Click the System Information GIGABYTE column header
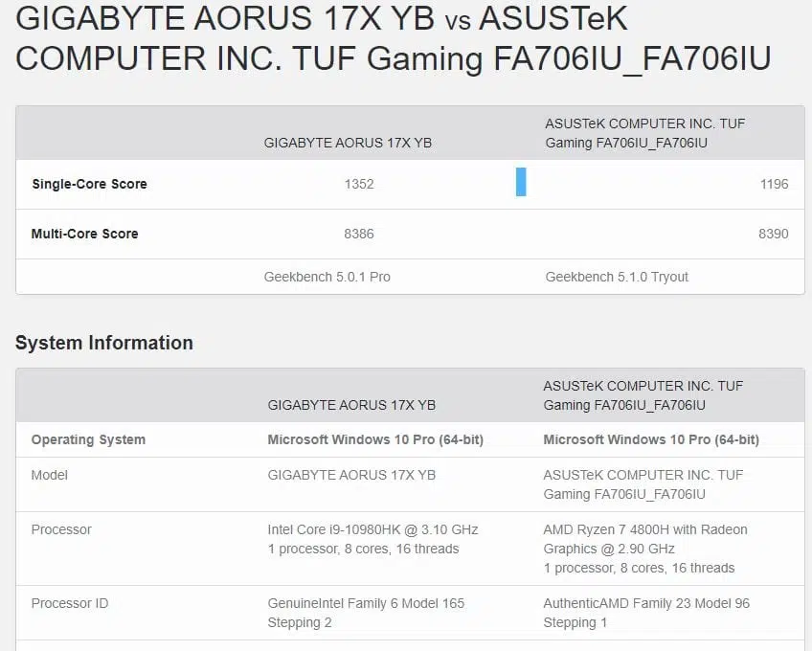Image resolution: width=812 pixels, height=651 pixels. (351, 405)
